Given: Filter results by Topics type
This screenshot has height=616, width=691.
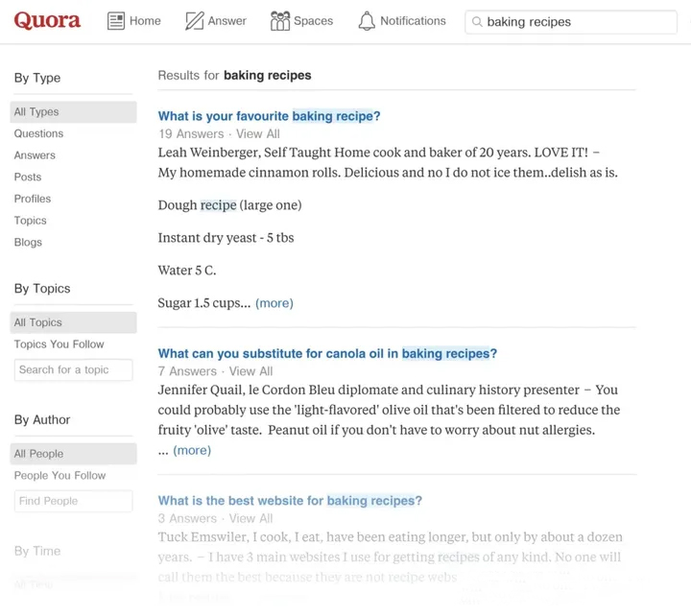Looking at the screenshot, I should 31,221.
